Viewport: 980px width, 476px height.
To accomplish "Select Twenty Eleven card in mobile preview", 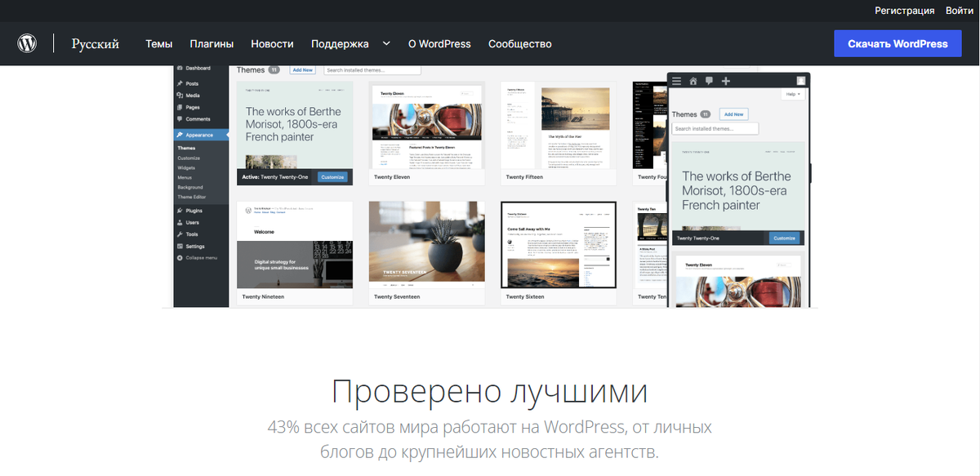I will (x=739, y=281).
